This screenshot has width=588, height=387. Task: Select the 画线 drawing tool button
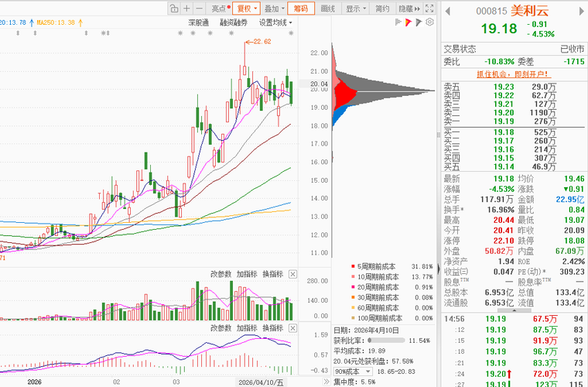click(328, 9)
